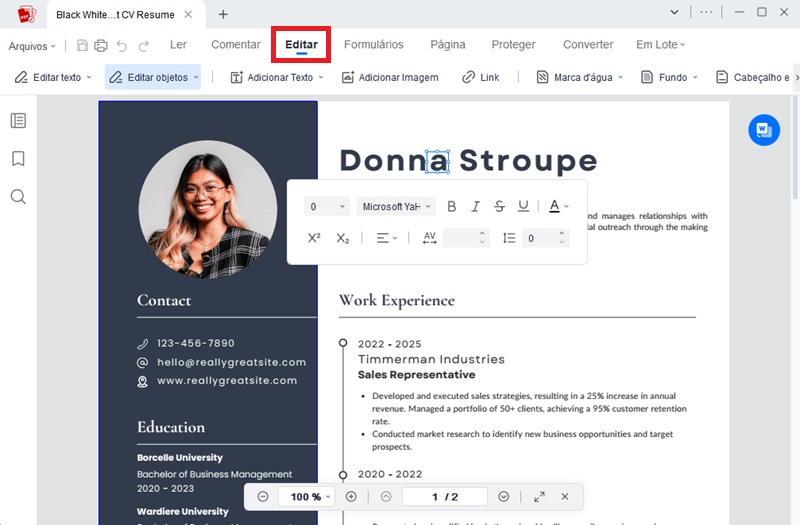
Task: Switch to the Formulários tab
Action: (373, 44)
